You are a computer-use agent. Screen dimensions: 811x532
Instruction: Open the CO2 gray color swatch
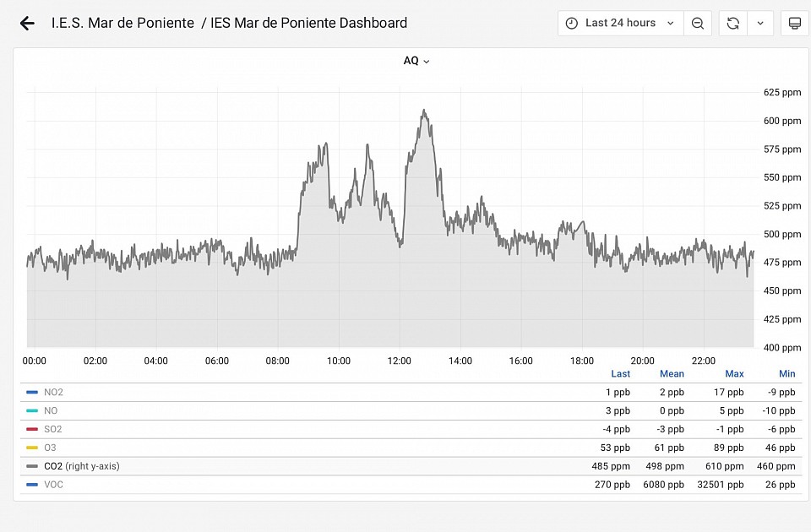point(32,466)
